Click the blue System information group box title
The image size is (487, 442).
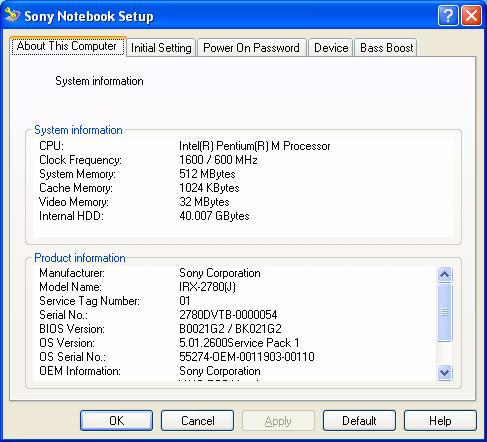pyautogui.click(x=78, y=130)
